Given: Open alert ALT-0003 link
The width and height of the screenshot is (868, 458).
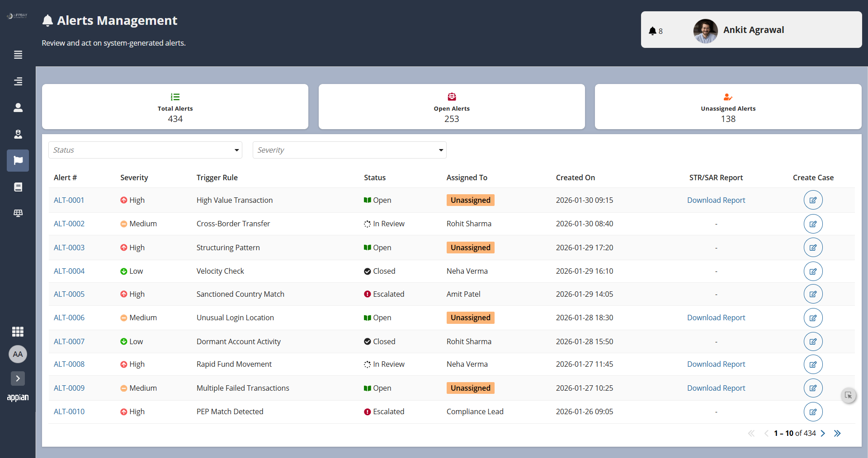Looking at the screenshot, I should pos(69,248).
